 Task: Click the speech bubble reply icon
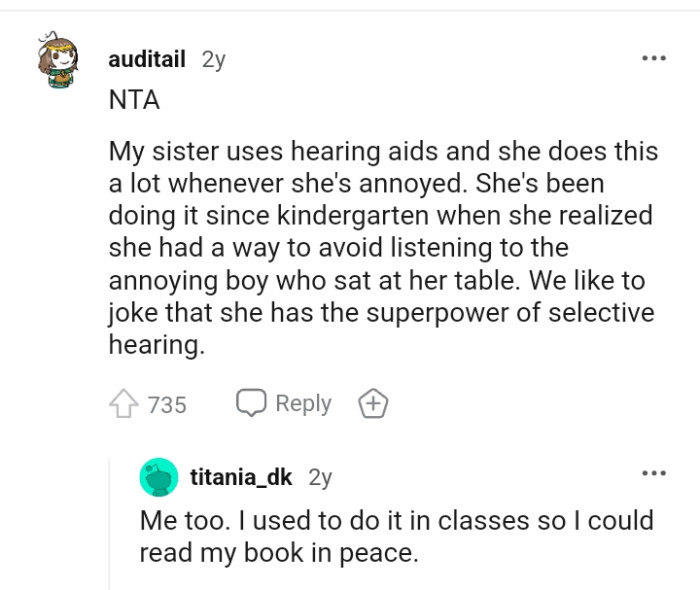tap(250, 403)
